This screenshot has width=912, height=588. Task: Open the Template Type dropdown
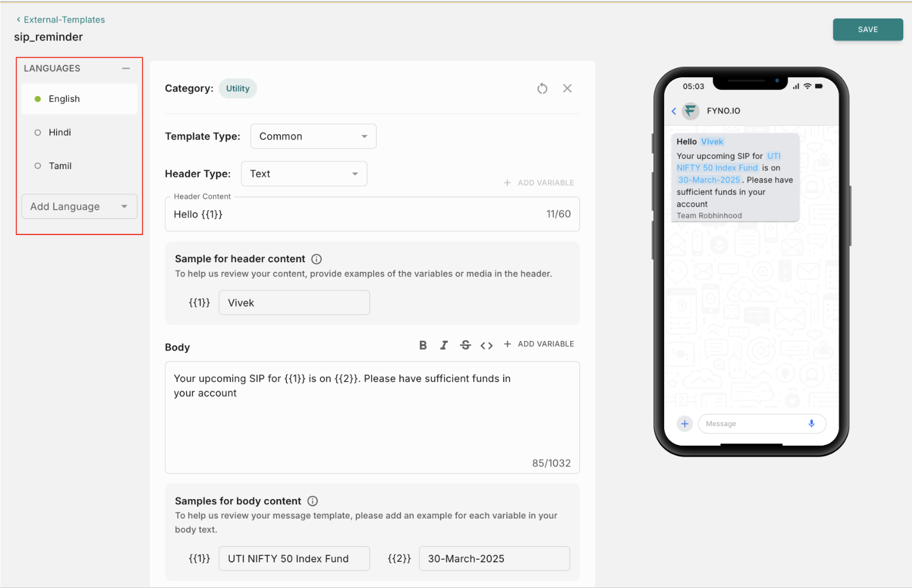pyautogui.click(x=313, y=136)
